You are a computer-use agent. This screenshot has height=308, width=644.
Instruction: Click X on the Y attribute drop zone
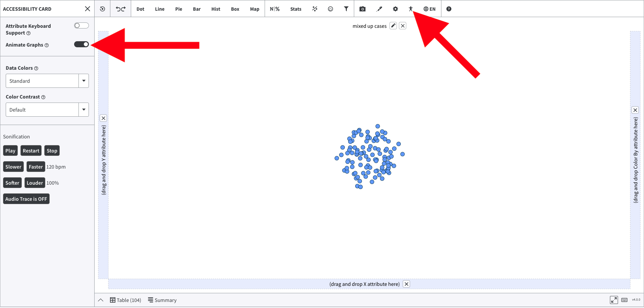pos(104,118)
